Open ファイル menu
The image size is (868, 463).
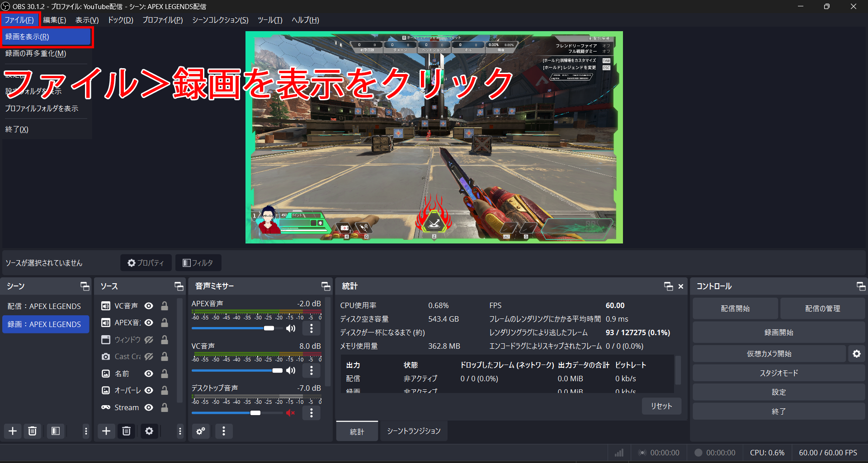(x=19, y=20)
